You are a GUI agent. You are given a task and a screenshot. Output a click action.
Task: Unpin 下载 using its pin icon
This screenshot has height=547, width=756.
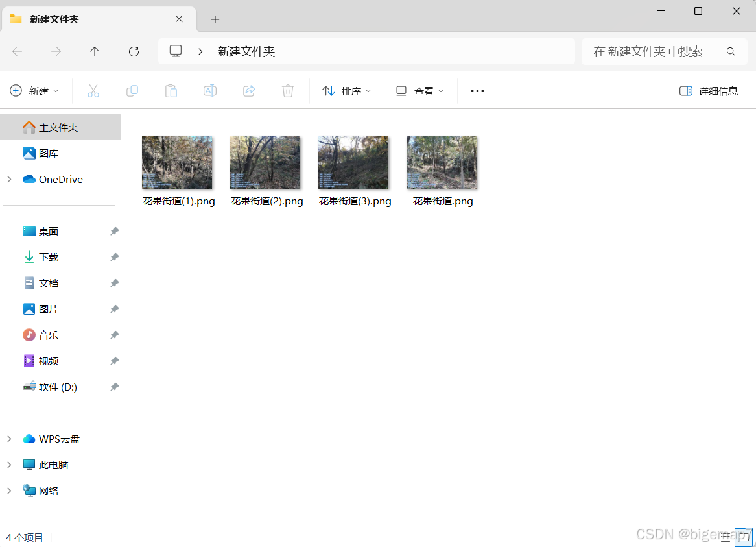pyautogui.click(x=114, y=257)
